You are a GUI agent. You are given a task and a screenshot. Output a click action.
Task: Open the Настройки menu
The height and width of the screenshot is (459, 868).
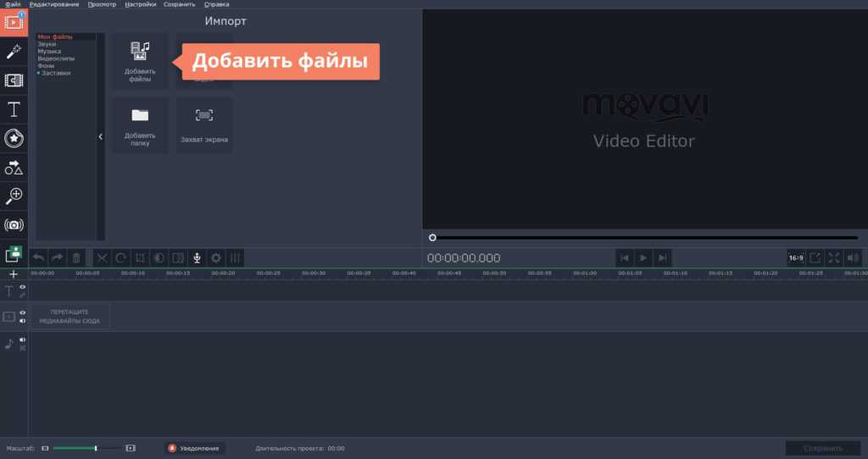[140, 4]
